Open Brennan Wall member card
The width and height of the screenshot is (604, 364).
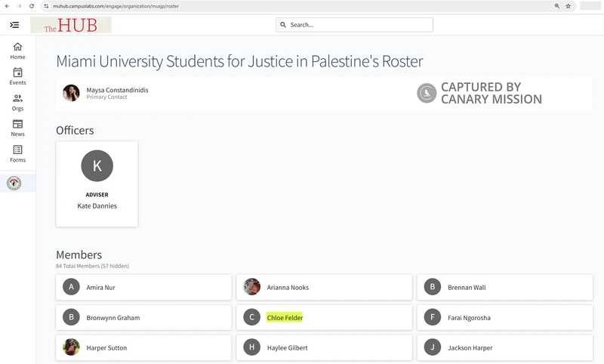505,287
